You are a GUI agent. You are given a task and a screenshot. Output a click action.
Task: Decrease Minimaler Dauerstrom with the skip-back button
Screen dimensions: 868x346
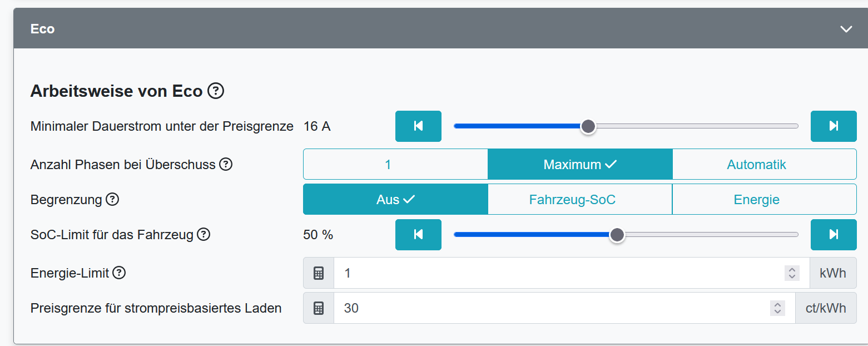tap(418, 126)
